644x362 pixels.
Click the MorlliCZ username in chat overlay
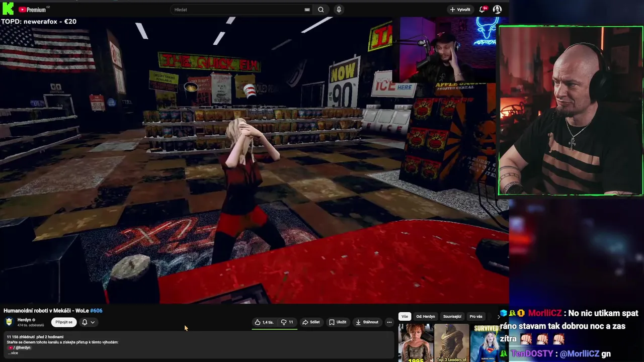(x=544, y=313)
